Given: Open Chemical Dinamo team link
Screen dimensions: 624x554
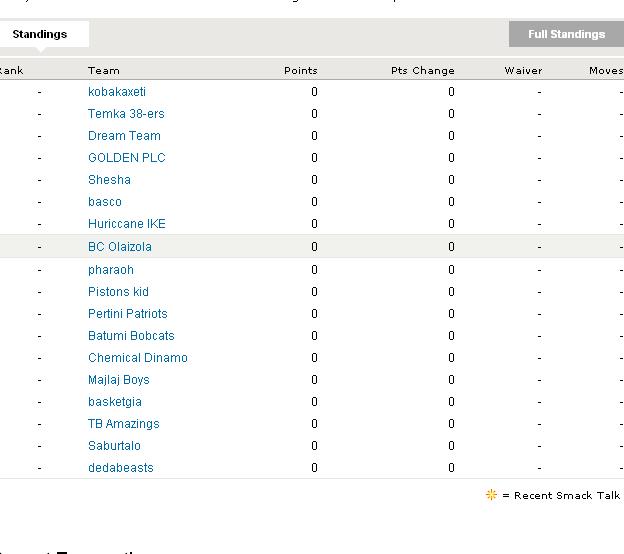Looking at the screenshot, I should (x=138, y=358).
